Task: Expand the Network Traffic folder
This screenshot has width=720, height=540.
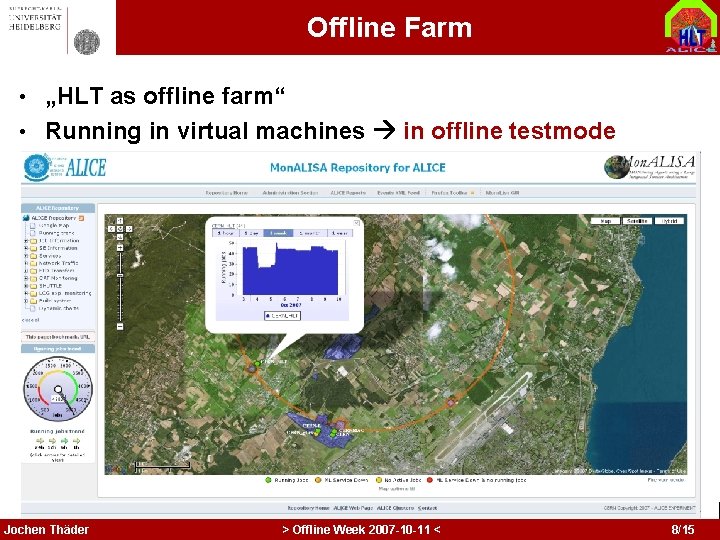Action: point(26,264)
